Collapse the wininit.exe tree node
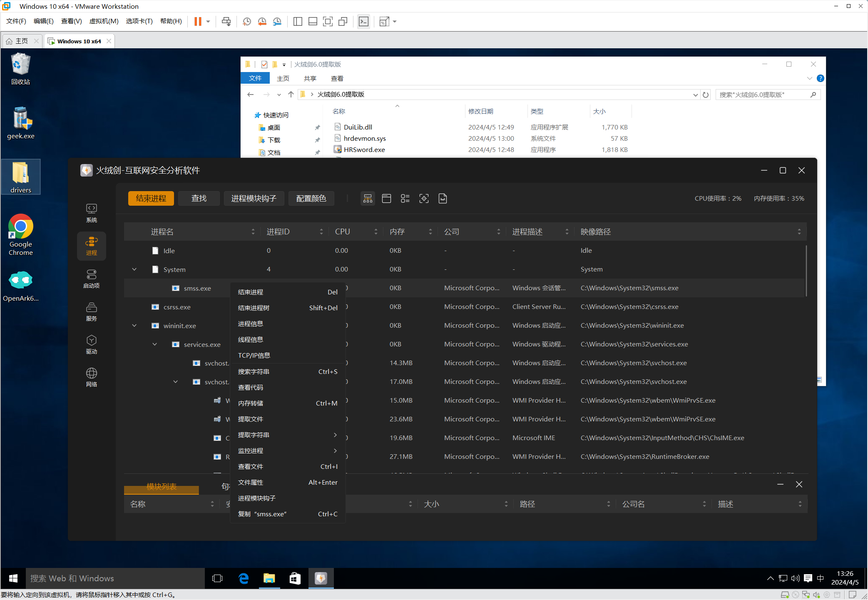This screenshot has height=600, width=868. coord(134,326)
